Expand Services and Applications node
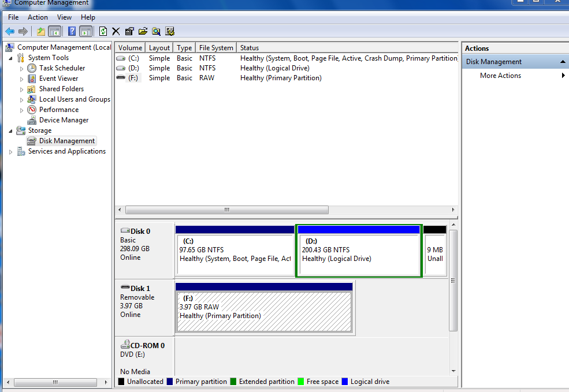Image resolution: width=569 pixels, height=392 pixels. 10,152
